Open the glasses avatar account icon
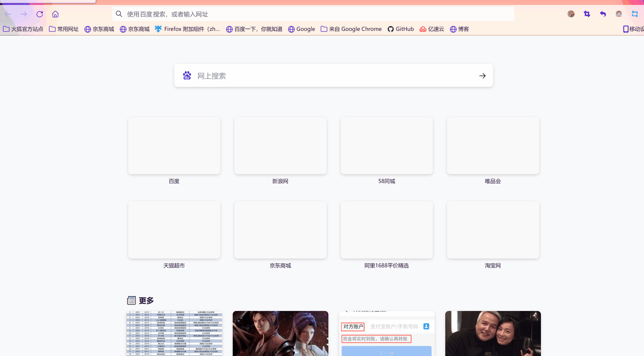The image size is (644, 356). tap(618, 14)
